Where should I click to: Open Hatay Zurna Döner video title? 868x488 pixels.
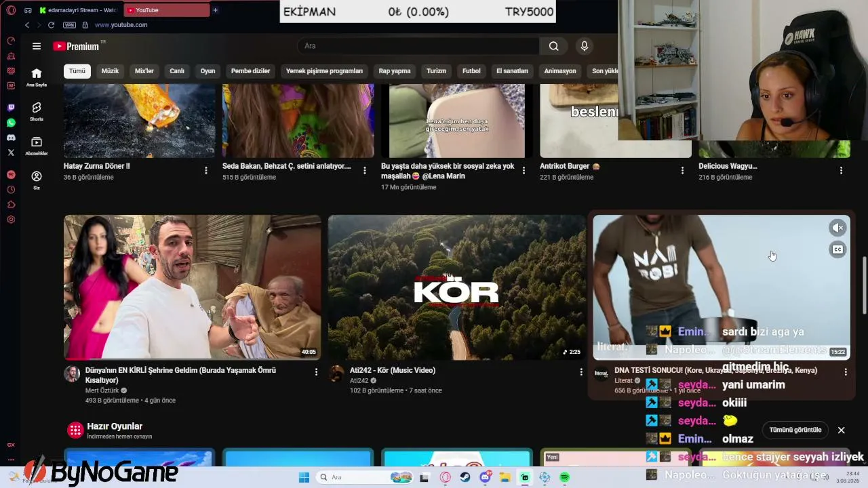96,166
